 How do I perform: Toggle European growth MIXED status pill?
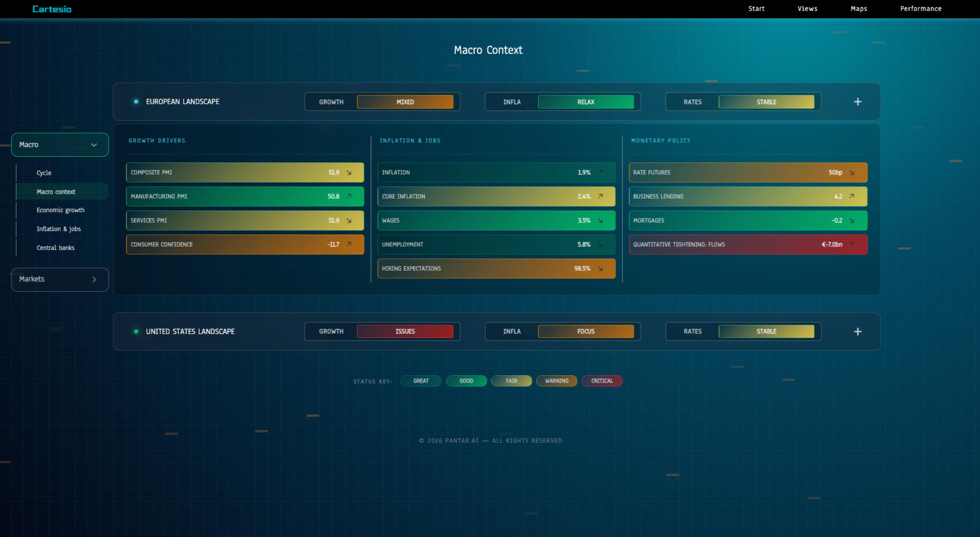coord(405,102)
